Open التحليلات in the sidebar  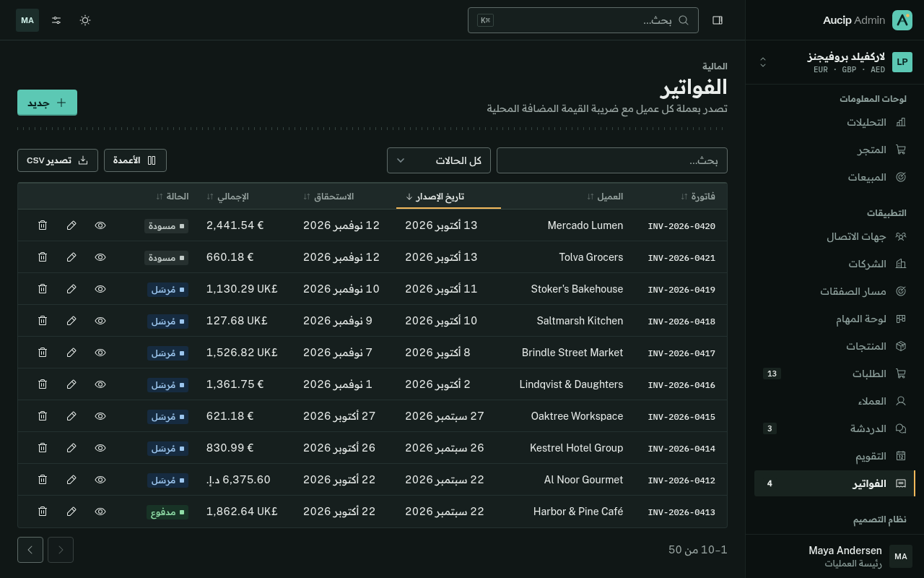pyautogui.click(x=834, y=122)
